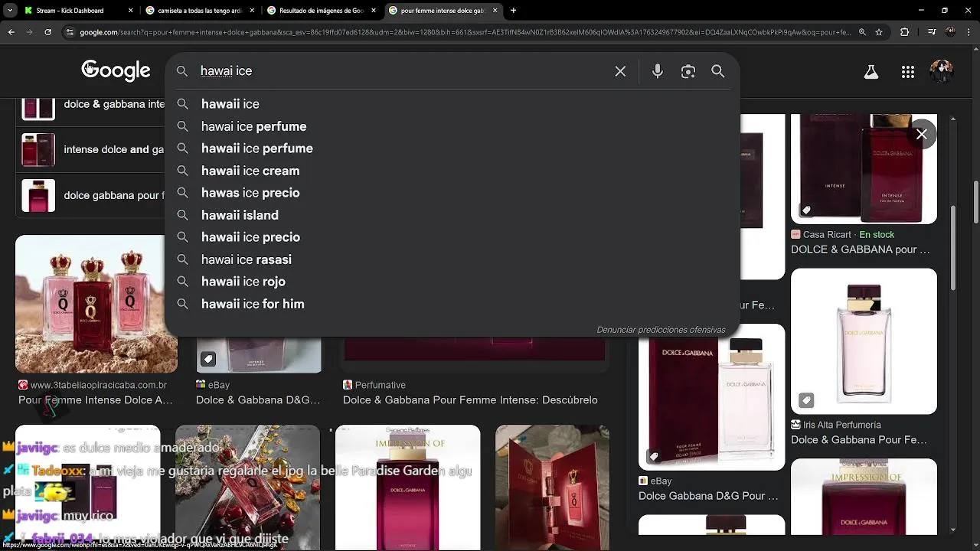980x551 pixels.
Task: Go forward in browser history
Action: click(29, 32)
